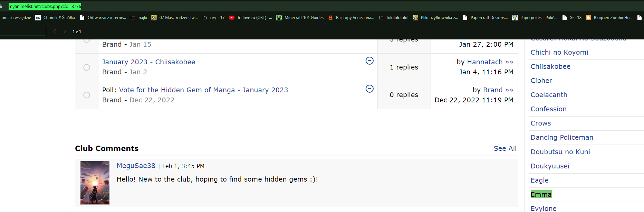644x212 pixels.
Task: Open the Vote for Hidden Gem poll topic
Action: (x=203, y=90)
